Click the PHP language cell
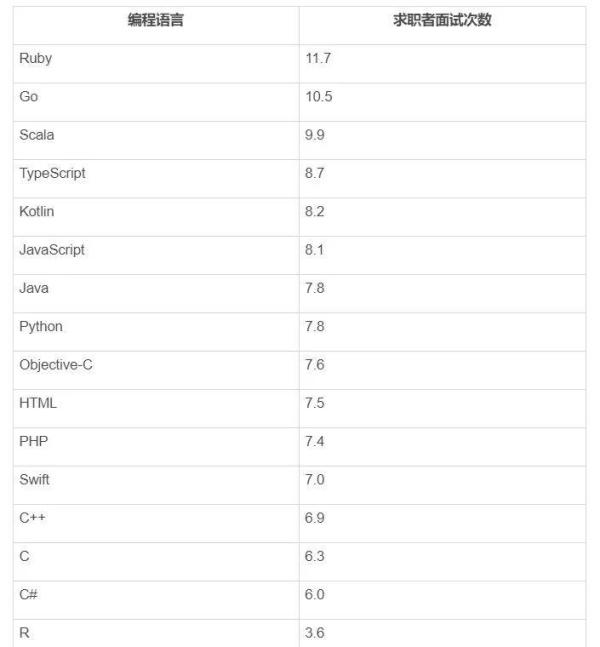Viewport: 600px width, 647px height. point(34,441)
